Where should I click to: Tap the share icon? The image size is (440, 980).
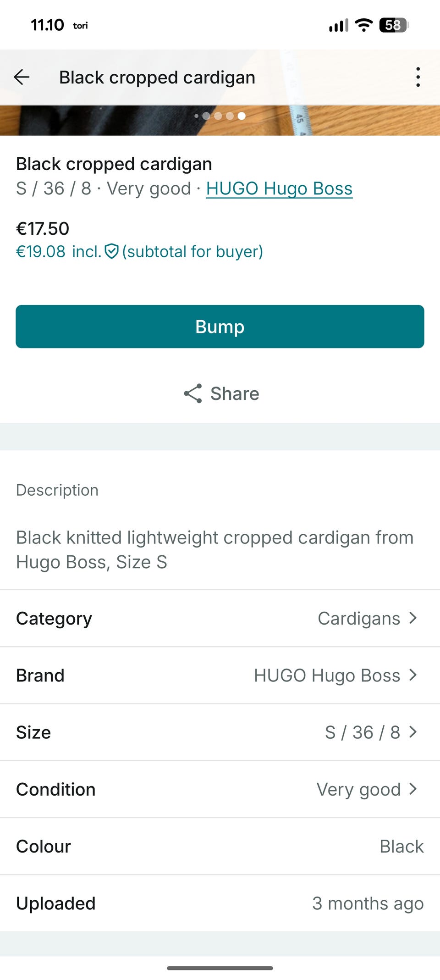coord(193,393)
